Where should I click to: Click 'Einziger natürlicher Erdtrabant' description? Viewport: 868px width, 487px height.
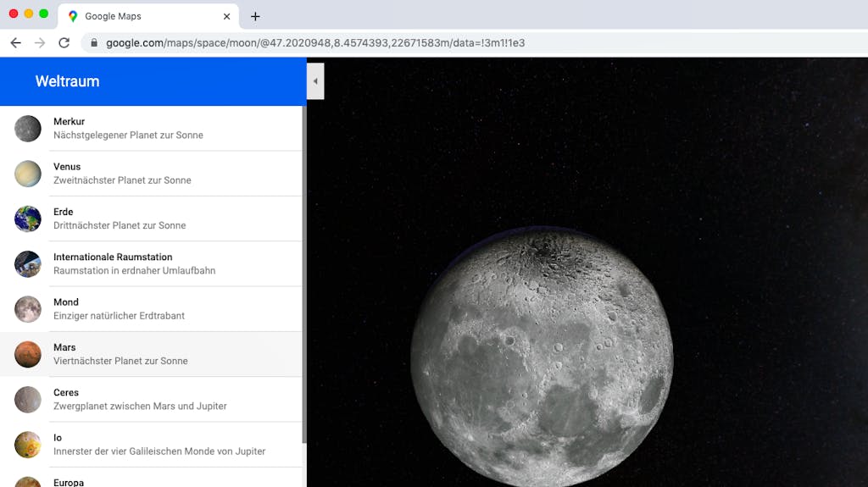tap(119, 316)
